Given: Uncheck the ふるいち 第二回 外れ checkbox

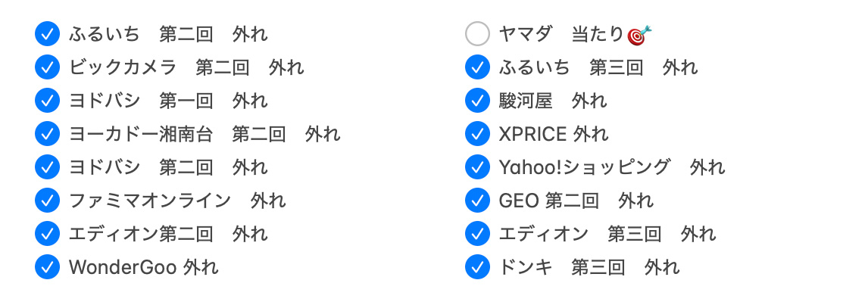Looking at the screenshot, I should point(47,34).
